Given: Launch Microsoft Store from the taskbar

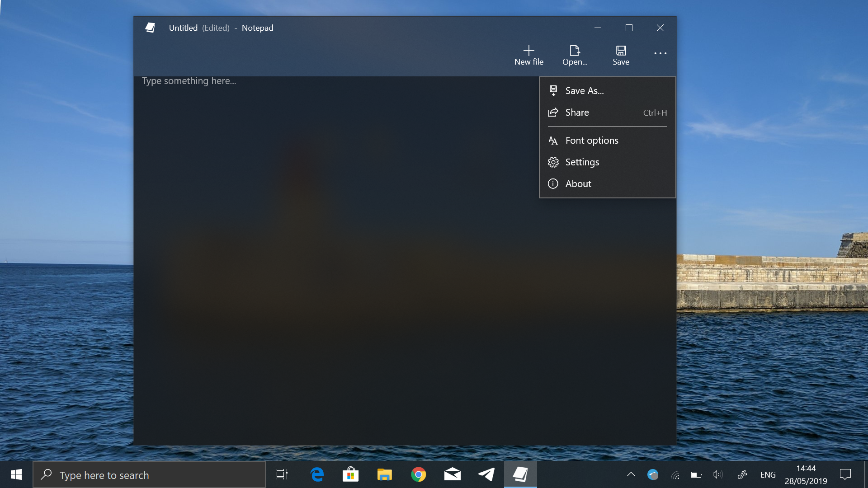Looking at the screenshot, I should tap(350, 474).
